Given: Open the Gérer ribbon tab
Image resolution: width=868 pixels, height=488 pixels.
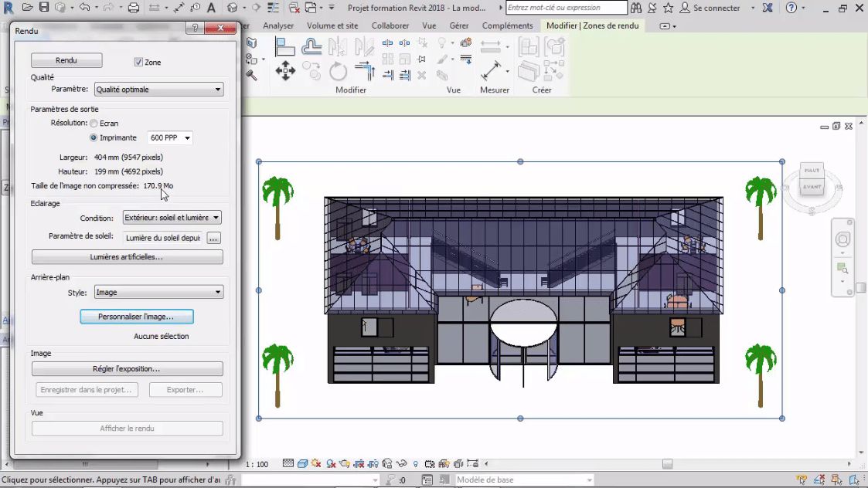Looking at the screenshot, I should coord(459,25).
